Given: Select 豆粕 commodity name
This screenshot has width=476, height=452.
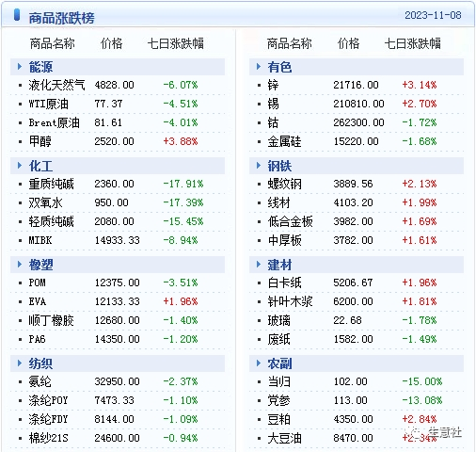Looking at the screenshot, I should pos(278,419).
